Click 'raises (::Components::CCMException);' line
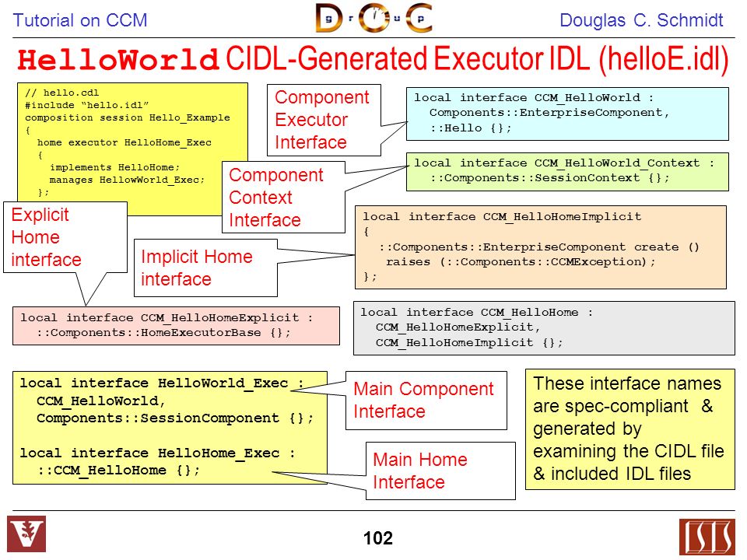747x560 pixels. (521, 261)
